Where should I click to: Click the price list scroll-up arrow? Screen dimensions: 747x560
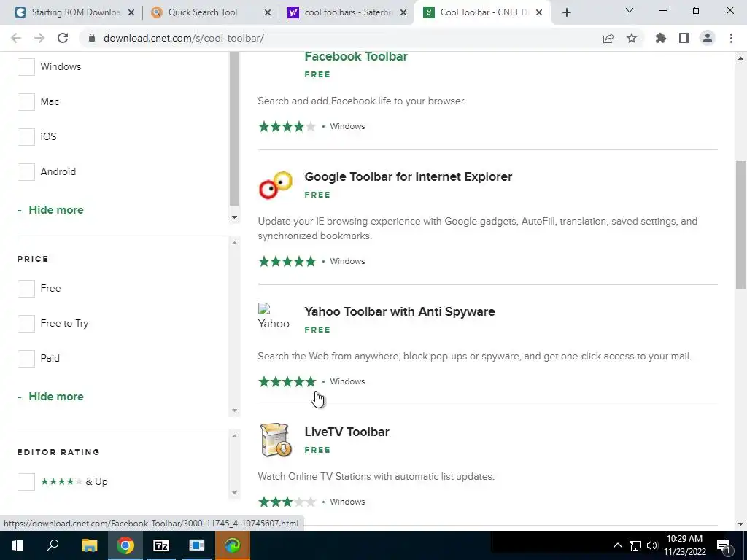[234, 244]
